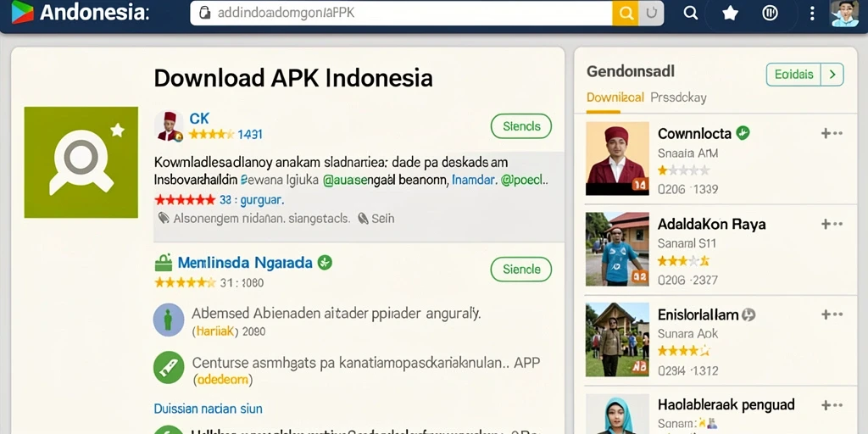Click the star favorites icon in header
Viewport: 868px width, 434px height.
point(730,13)
